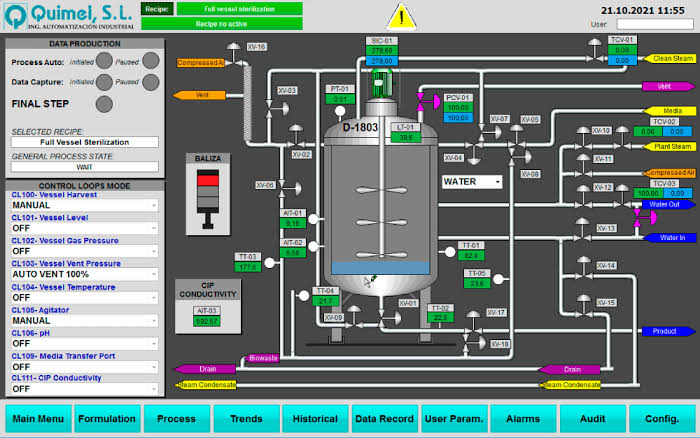Screen dimensions: 700x438
Task: Click valve XV-08 symbol
Action: [x=519, y=156]
